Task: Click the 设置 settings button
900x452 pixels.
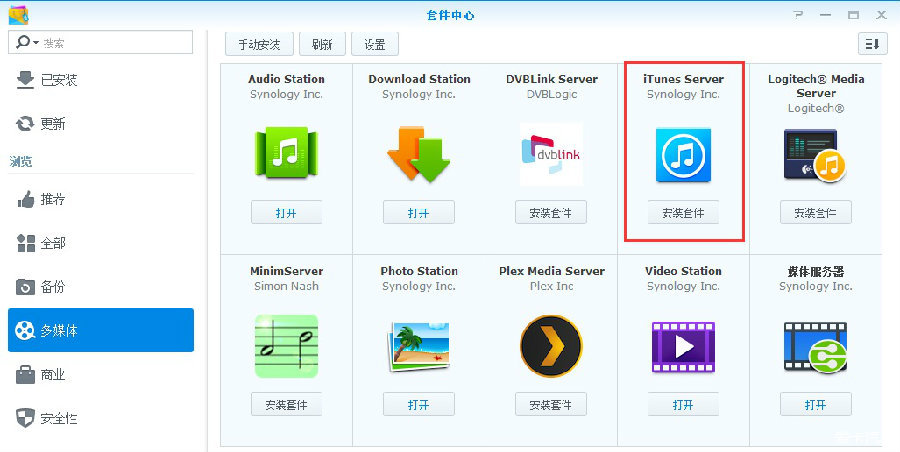Action: point(375,44)
